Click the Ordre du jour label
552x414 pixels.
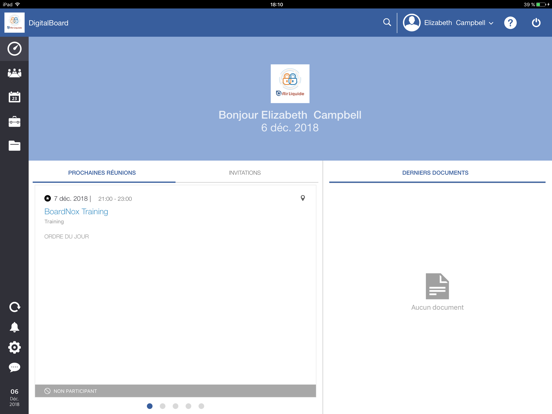tap(67, 237)
